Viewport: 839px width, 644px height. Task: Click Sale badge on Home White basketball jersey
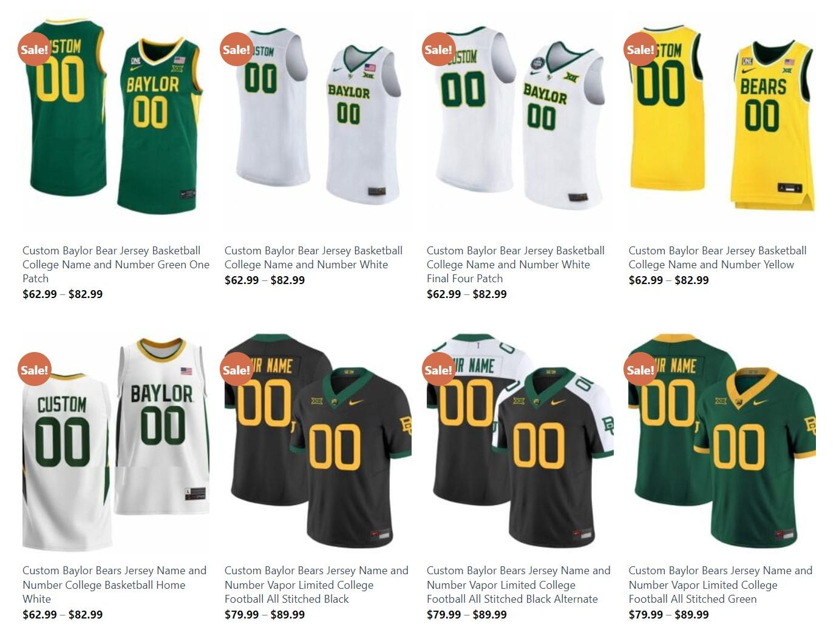(34, 370)
